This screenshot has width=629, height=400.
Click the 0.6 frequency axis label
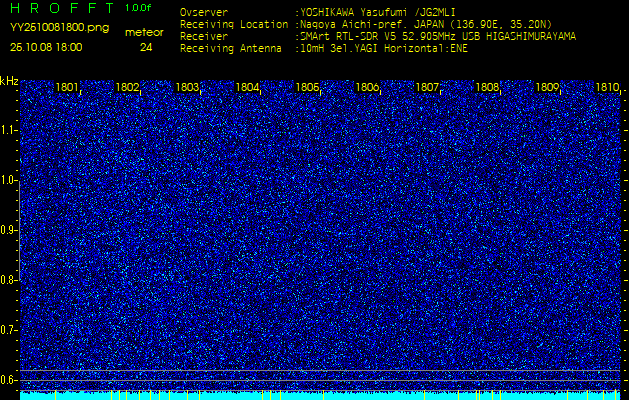pos(8,380)
